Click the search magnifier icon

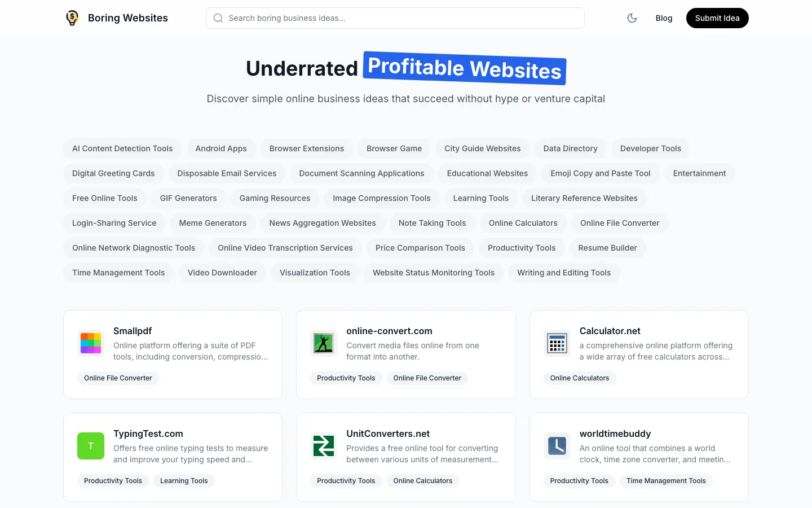click(218, 18)
